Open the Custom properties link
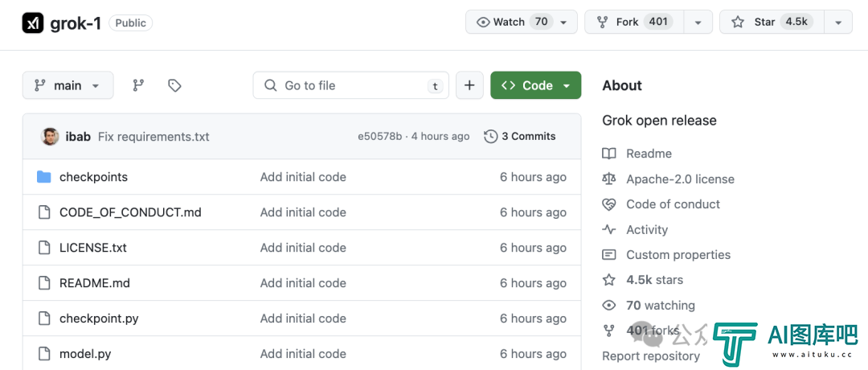The width and height of the screenshot is (868, 370). coord(678,255)
